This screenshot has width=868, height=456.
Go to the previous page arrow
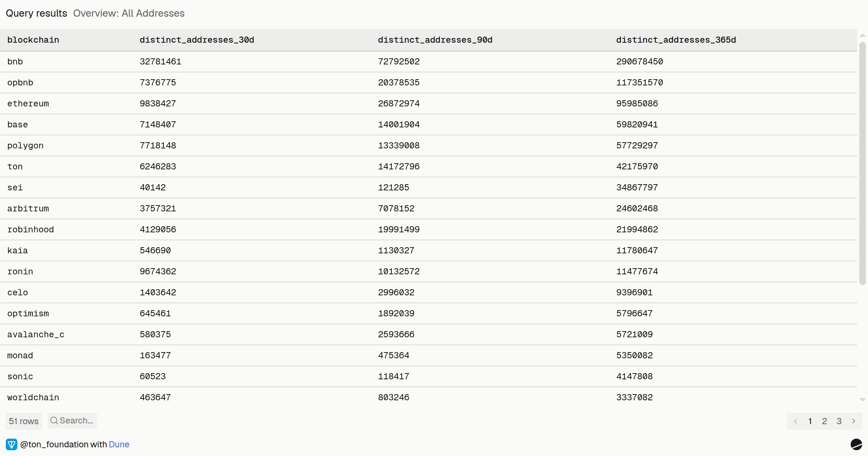coord(796,421)
